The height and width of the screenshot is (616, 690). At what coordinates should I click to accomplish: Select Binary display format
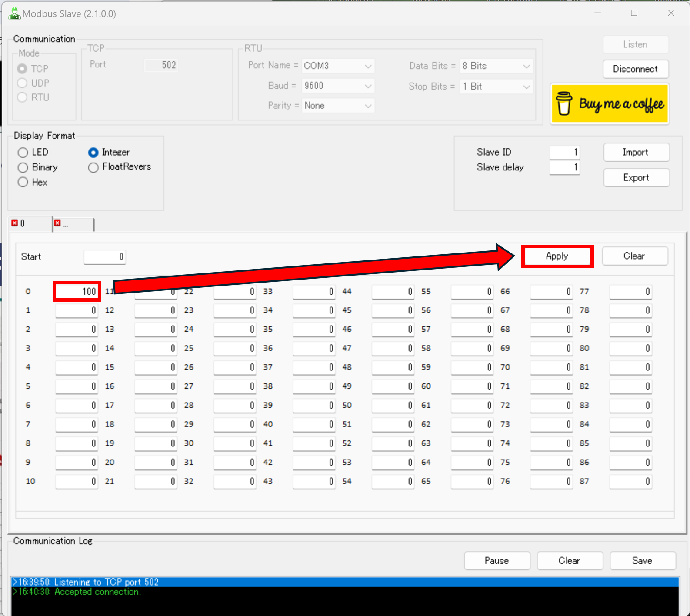pyautogui.click(x=23, y=167)
